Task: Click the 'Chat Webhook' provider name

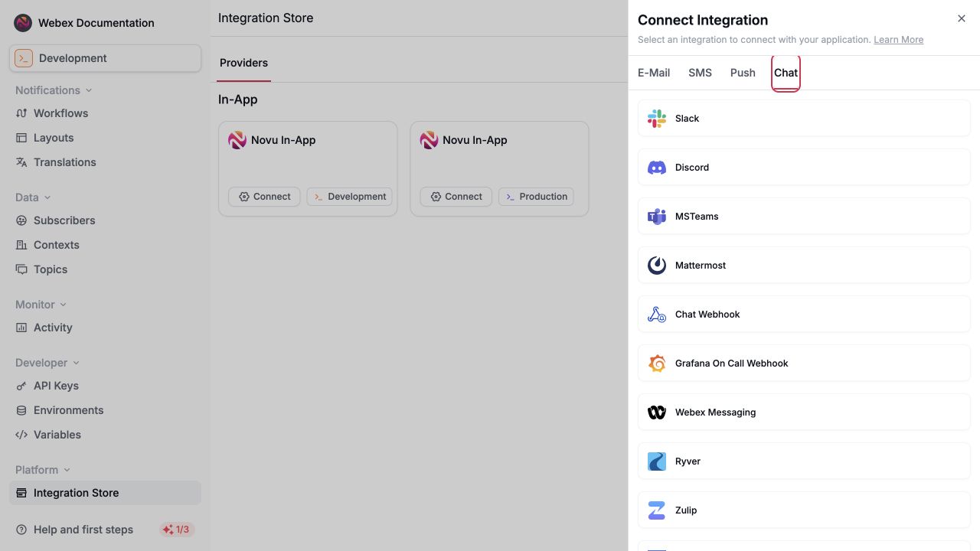Action: coord(707,315)
